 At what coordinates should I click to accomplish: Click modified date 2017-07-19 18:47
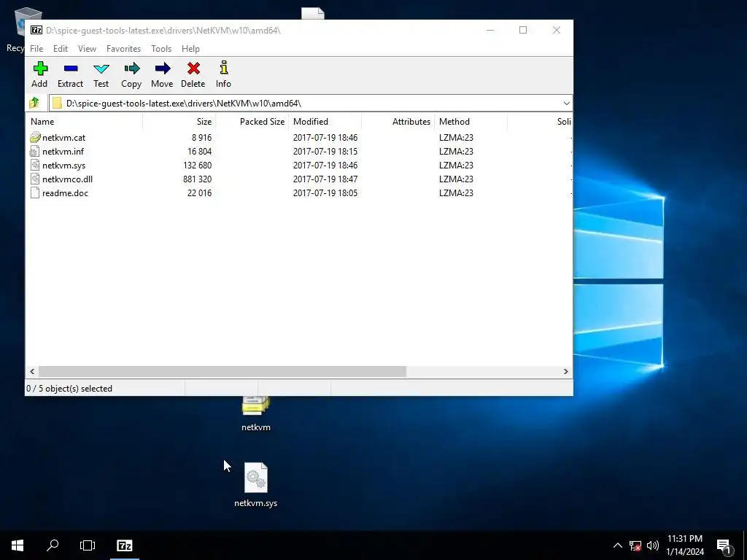pos(325,179)
